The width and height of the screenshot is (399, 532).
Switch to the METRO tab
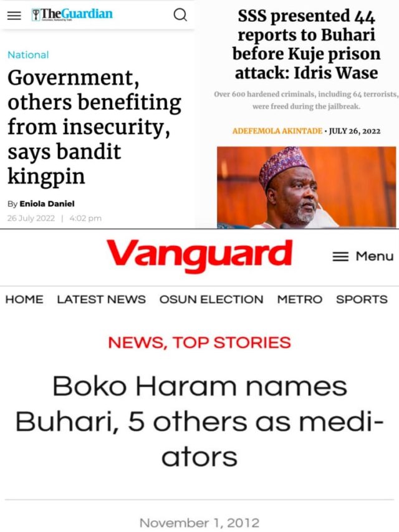coord(300,299)
